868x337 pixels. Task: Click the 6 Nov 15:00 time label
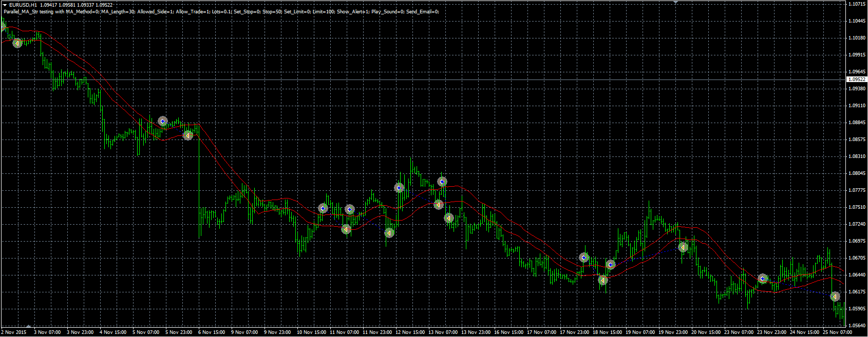(x=212, y=332)
